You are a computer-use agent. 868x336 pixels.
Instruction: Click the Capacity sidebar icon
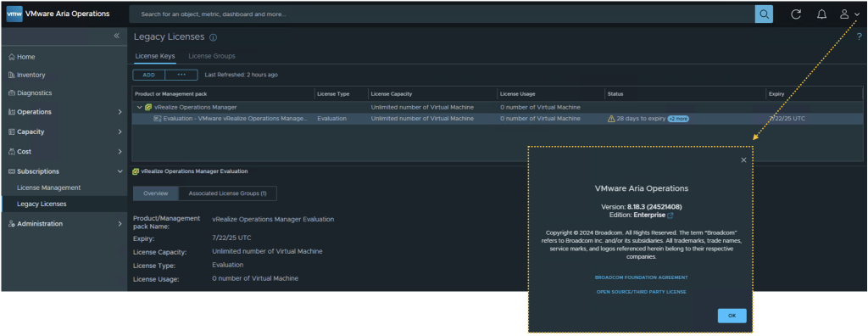[12, 132]
